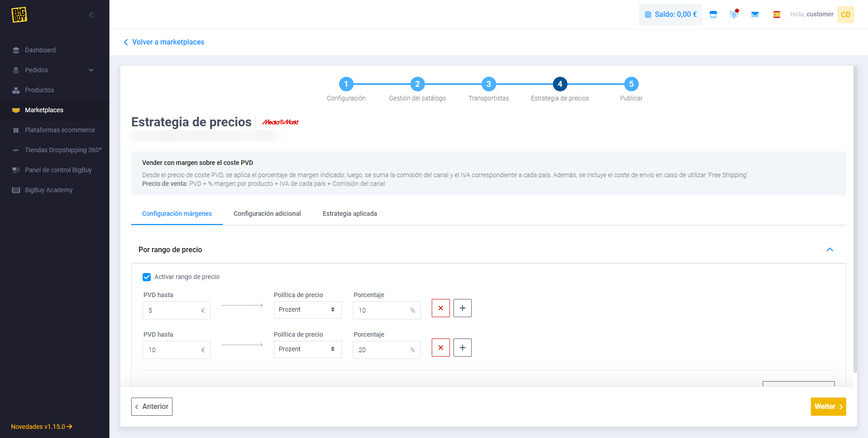Click the BigBuy logo
This screenshot has height=438, width=868.
(19, 15)
